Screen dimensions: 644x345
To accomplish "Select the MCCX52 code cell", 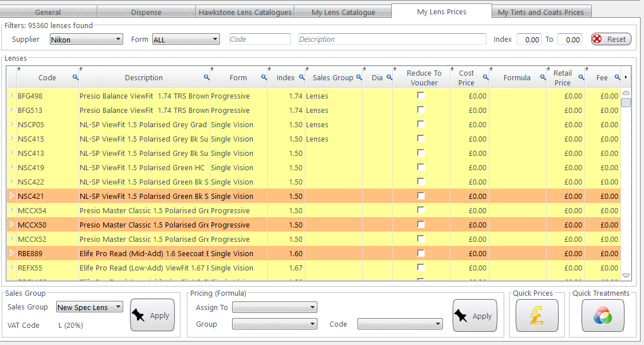I will tap(48, 239).
